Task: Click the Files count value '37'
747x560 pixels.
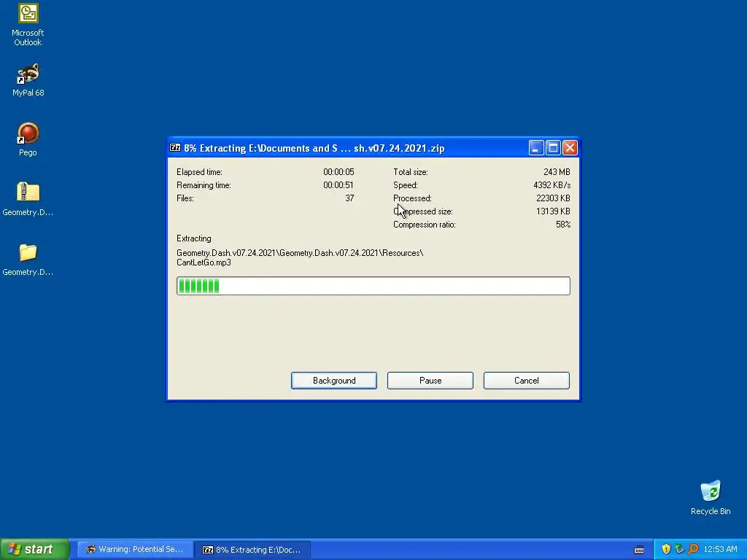Action: coord(349,198)
